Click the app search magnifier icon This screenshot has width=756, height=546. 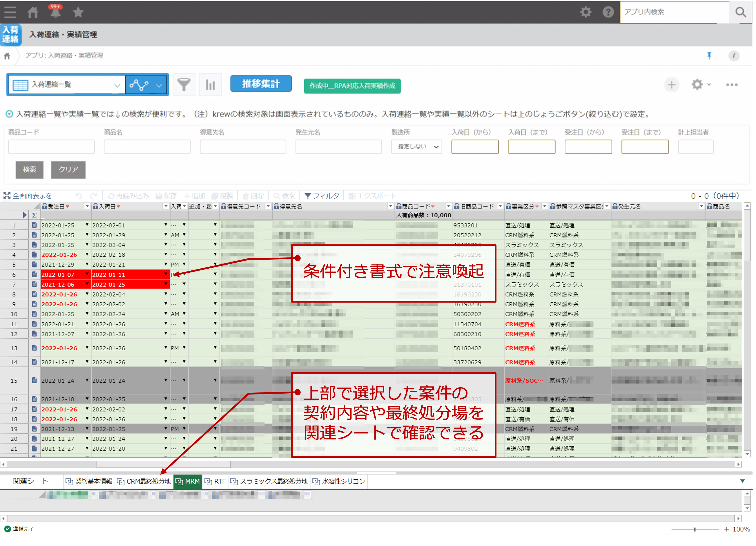(x=740, y=12)
